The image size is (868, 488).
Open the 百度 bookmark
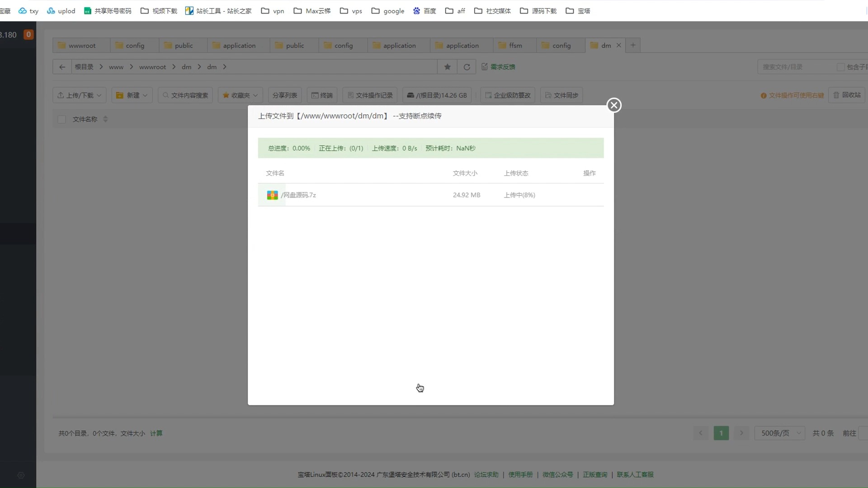[x=425, y=11]
